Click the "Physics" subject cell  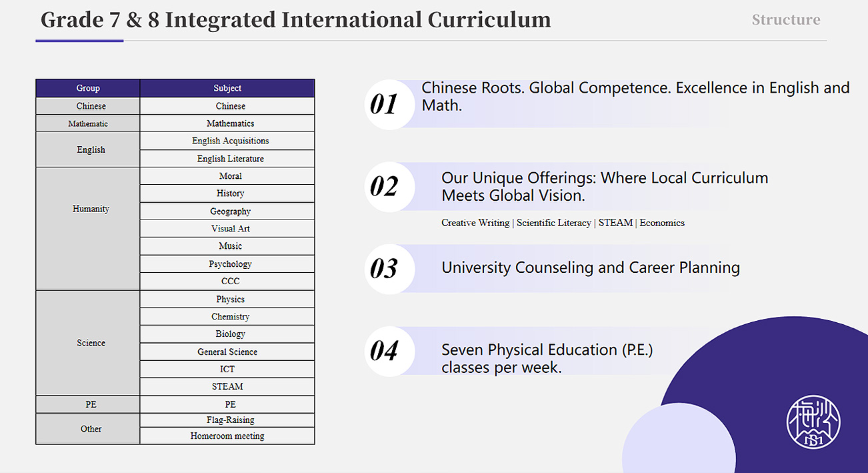pos(227,300)
